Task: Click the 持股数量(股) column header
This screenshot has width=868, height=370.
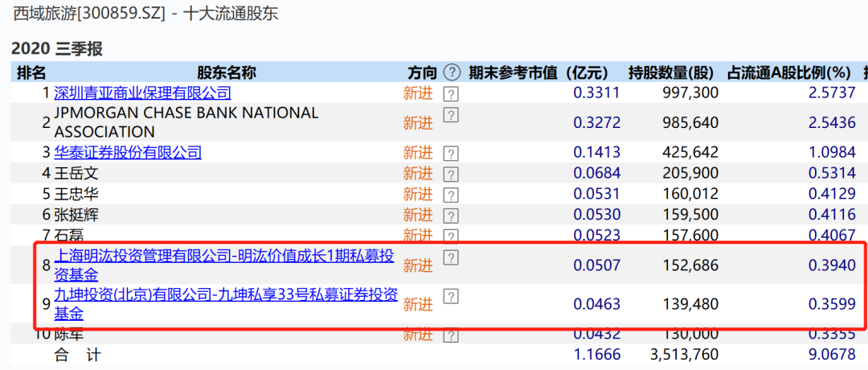Action: click(x=672, y=72)
